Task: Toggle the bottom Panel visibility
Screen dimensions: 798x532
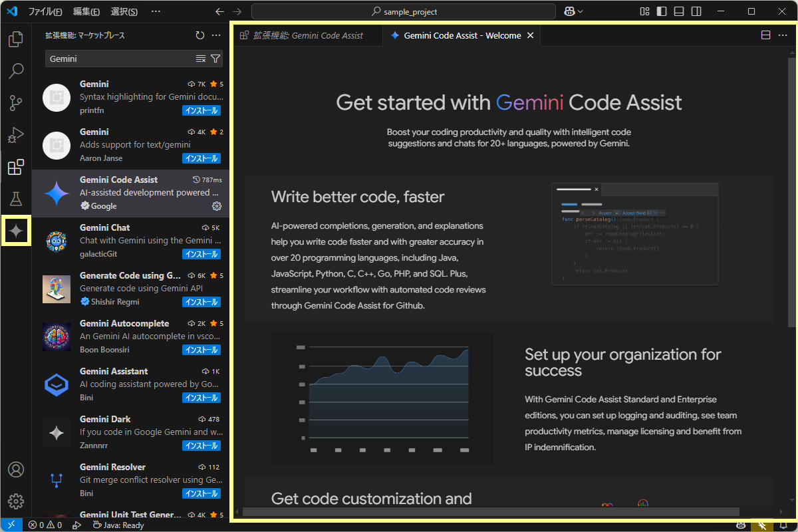Action: coord(680,11)
